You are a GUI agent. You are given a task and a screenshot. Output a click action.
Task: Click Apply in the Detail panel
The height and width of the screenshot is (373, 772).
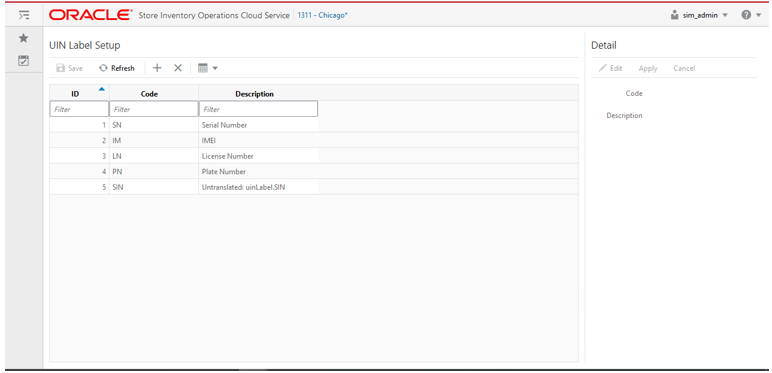tap(648, 68)
